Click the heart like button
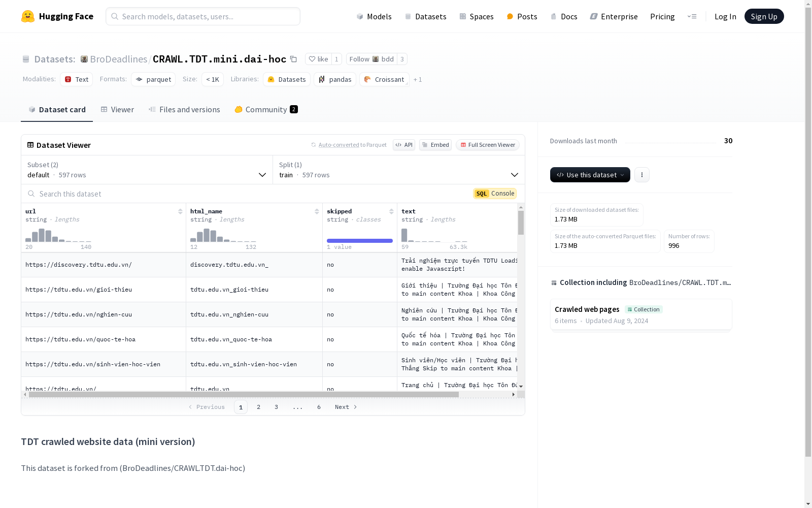This screenshot has width=812, height=508. [x=318, y=59]
